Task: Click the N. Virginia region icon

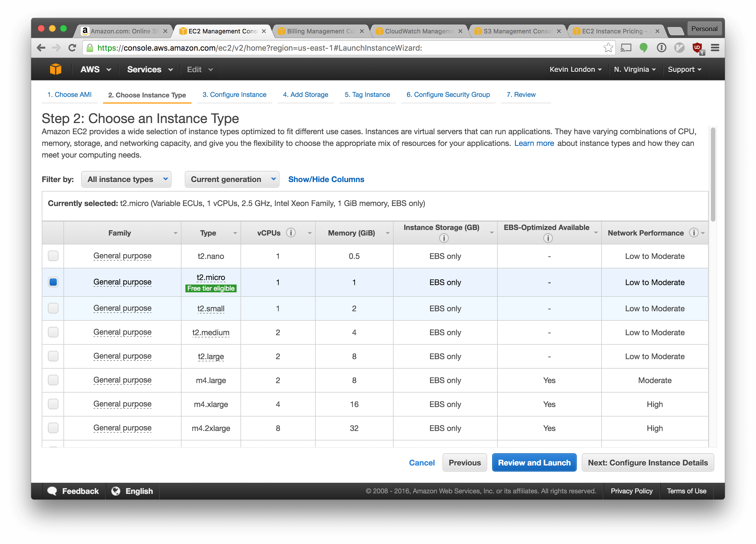Action: coord(634,69)
